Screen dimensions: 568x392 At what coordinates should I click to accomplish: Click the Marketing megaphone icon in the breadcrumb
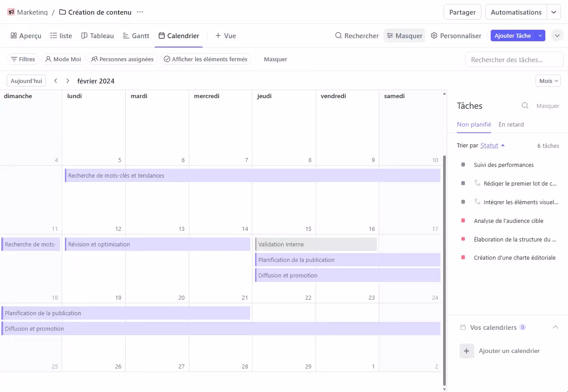(x=11, y=12)
